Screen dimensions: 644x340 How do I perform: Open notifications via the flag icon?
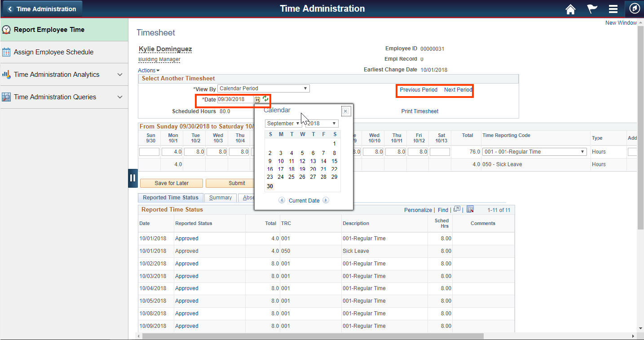592,9
